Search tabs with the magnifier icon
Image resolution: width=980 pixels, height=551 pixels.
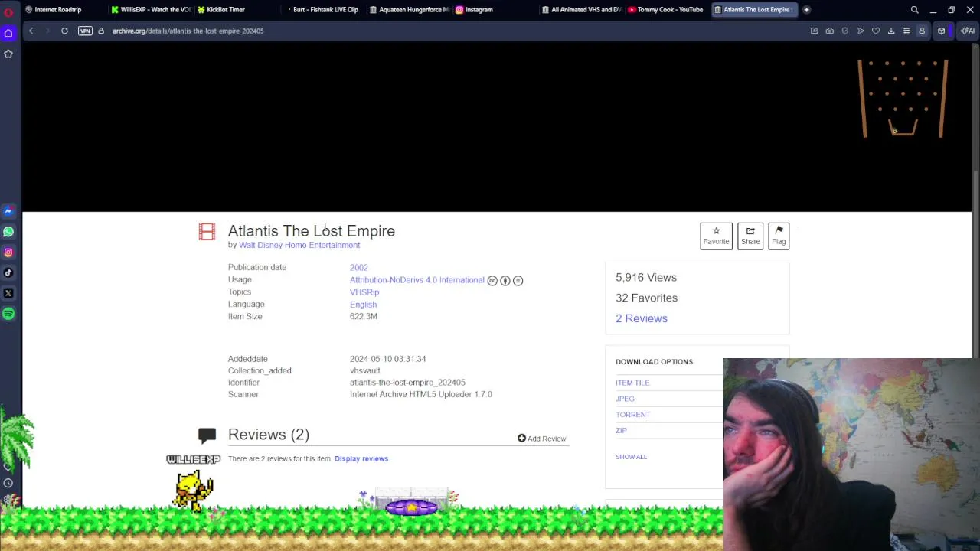pos(914,10)
